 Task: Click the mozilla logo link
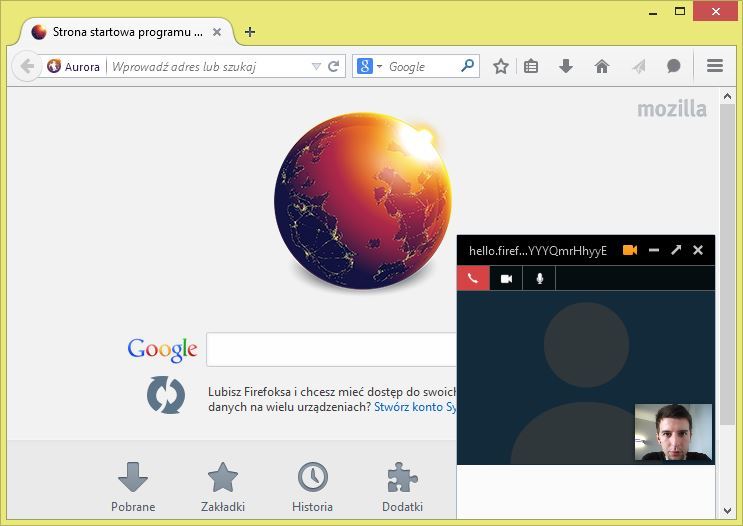(672, 109)
